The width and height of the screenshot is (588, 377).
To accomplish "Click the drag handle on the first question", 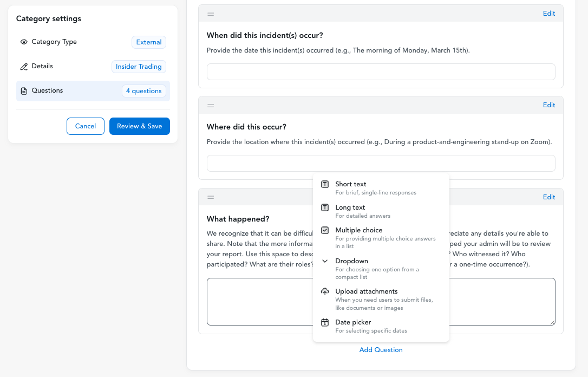I will [211, 14].
